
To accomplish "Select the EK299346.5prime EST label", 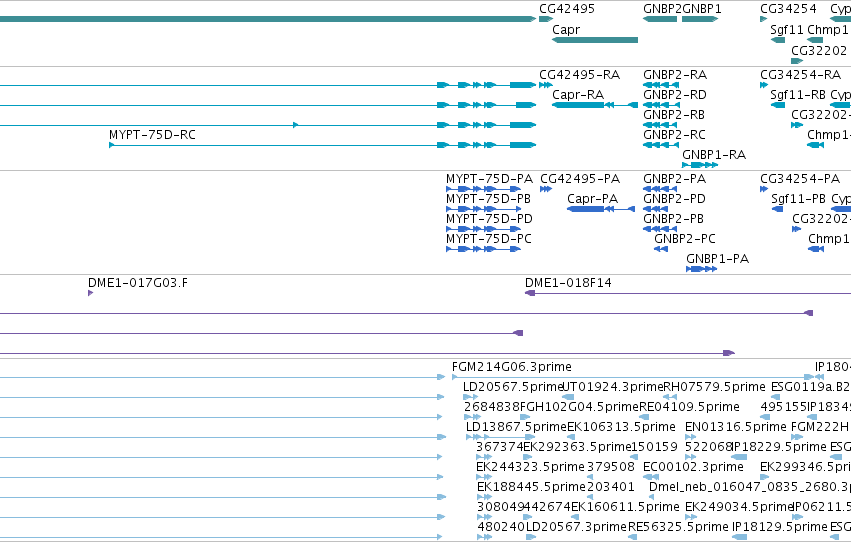I will tap(805, 467).
